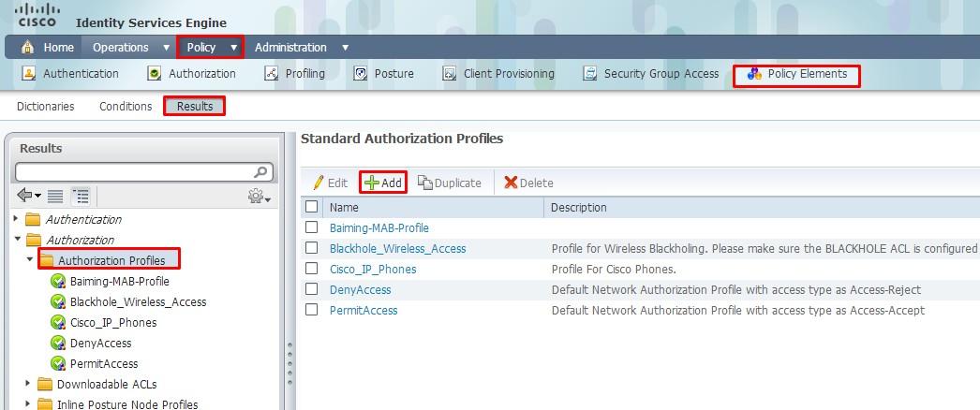Click the Home icon in the navigation bar

[x=27, y=48]
